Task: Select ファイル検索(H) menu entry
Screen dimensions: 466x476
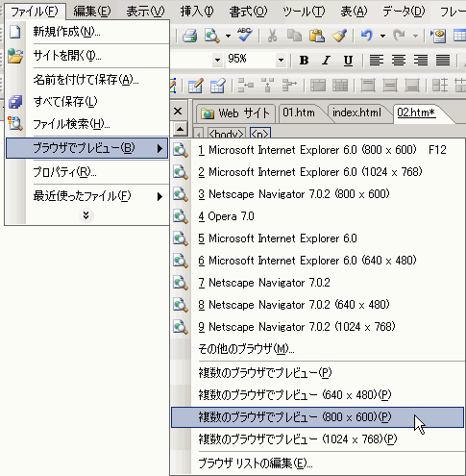Action: tap(87, 124)
